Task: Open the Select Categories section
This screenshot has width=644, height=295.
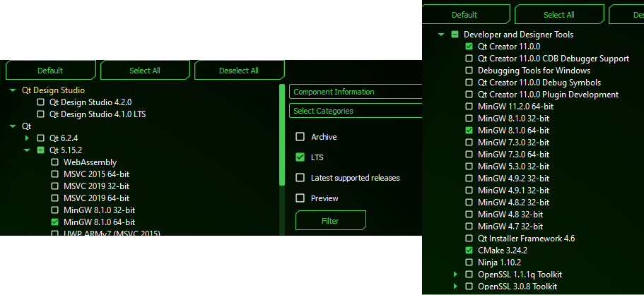Action: pyautogui.click(x=356, y=111)
